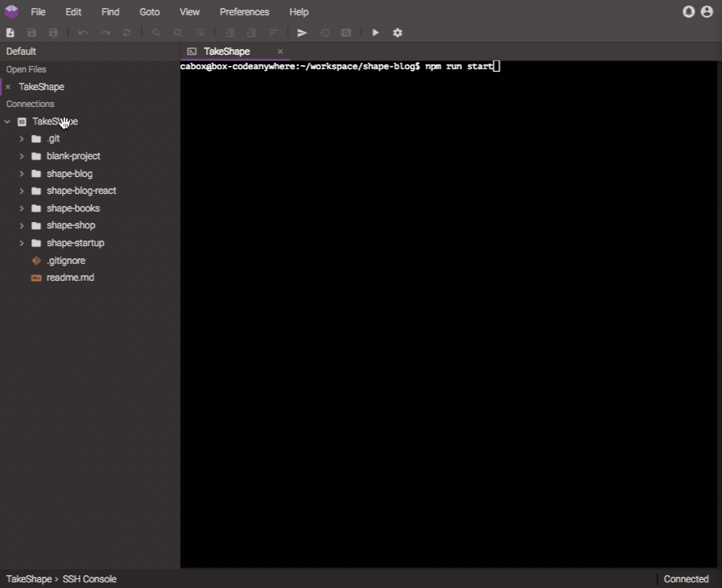722x588 pixels.
Task: Select the .git folder name
Action: coord(53,138)
